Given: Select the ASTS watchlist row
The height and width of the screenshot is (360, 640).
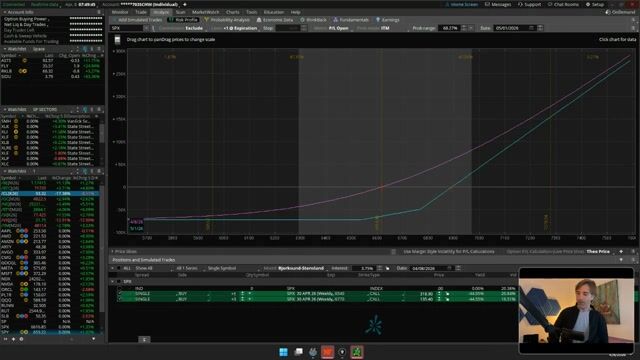Looking at the screenshot, I should (52, 60).
